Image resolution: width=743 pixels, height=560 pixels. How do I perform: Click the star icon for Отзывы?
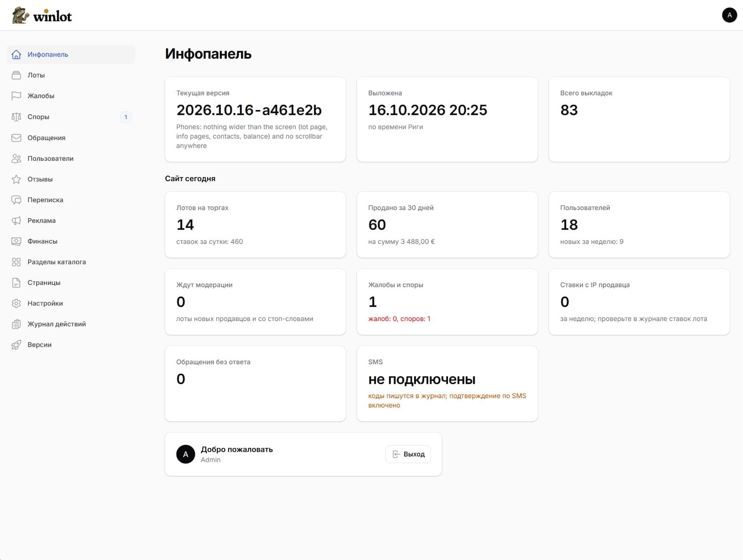(x=16, y=179)
